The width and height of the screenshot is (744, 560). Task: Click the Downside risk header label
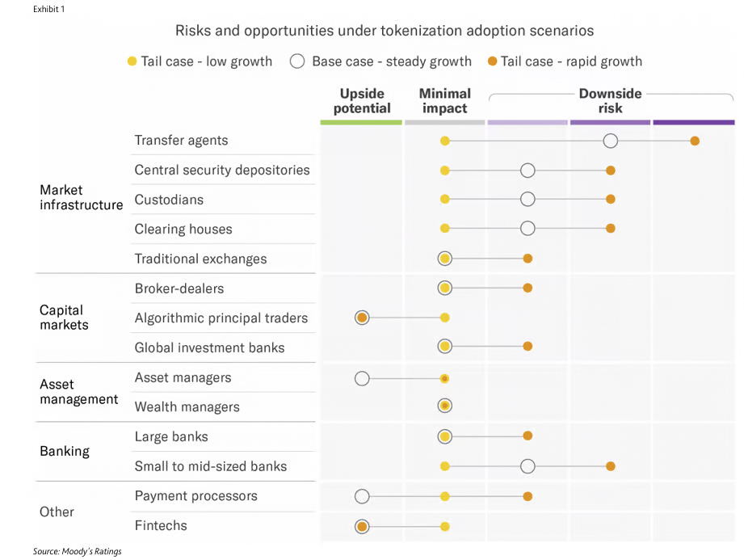tap(610, 101)
